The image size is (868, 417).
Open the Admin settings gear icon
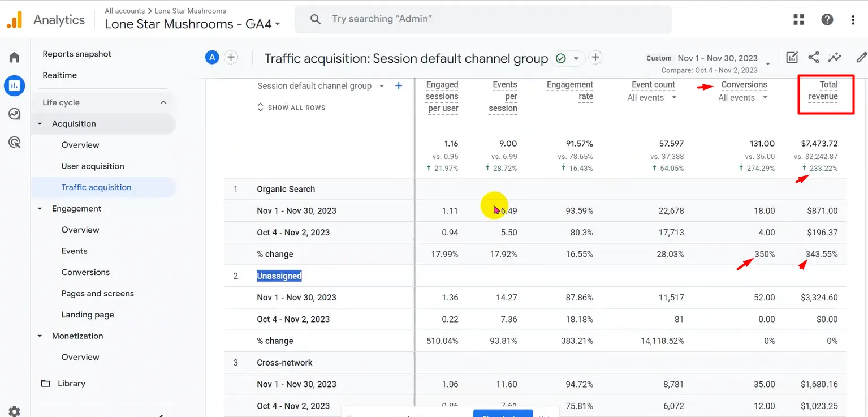coord(14,411)
